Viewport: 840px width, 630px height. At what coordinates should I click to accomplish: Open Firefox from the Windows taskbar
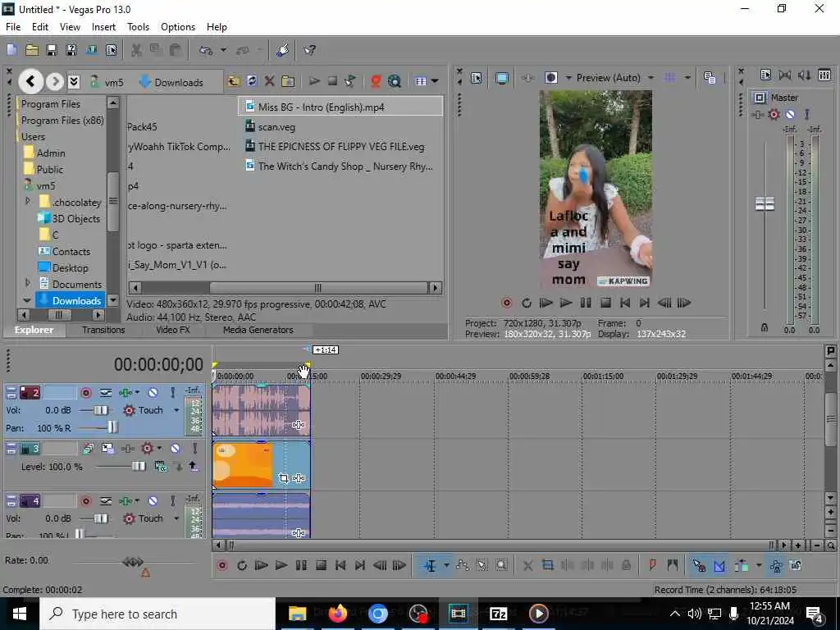[x=337, y=614]
